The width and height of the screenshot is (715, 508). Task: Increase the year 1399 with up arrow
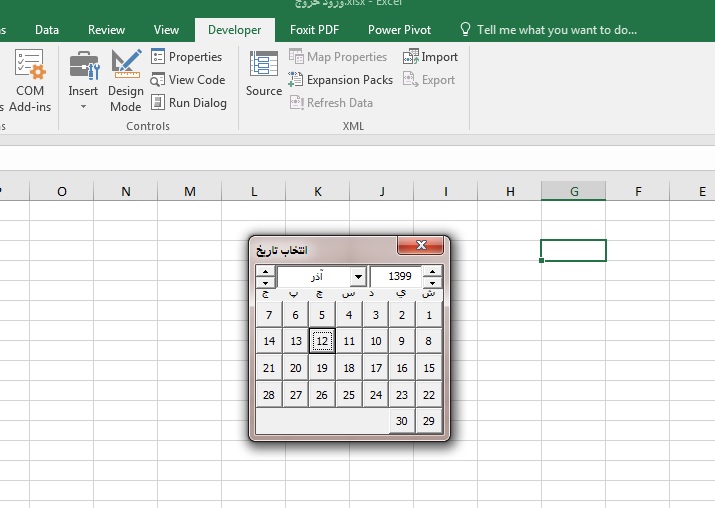[432, 271]
